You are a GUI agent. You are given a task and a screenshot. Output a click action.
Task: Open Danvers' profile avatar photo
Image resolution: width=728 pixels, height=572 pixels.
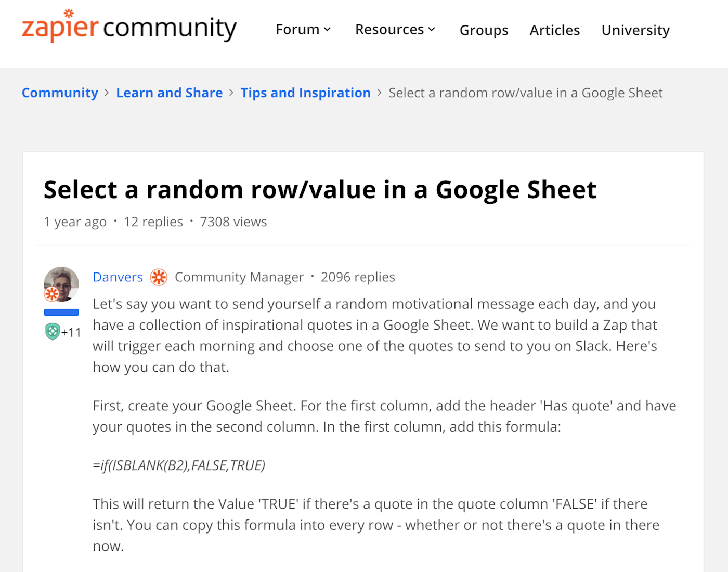pyautogui.click(x=61, y=284)
